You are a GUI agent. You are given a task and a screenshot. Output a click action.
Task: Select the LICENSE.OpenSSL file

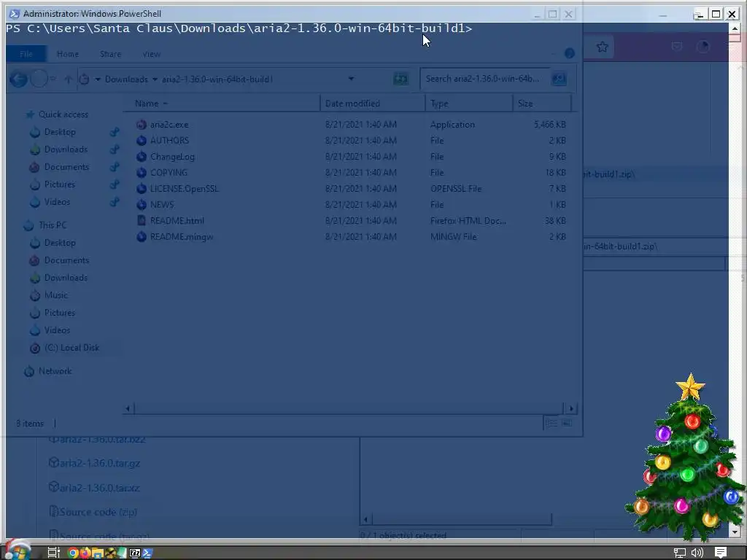point(185,189)
